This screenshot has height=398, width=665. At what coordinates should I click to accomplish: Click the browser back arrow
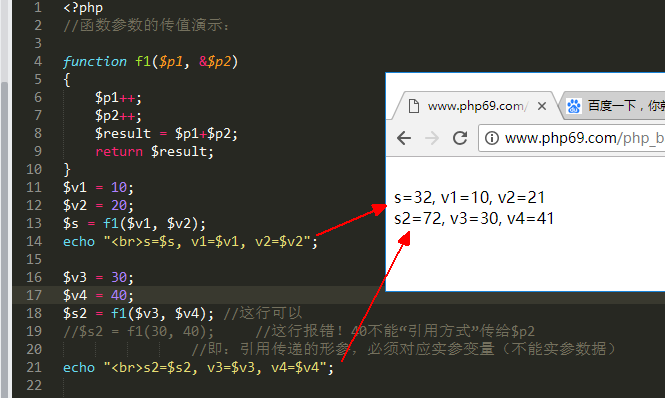tap(404, 138)
